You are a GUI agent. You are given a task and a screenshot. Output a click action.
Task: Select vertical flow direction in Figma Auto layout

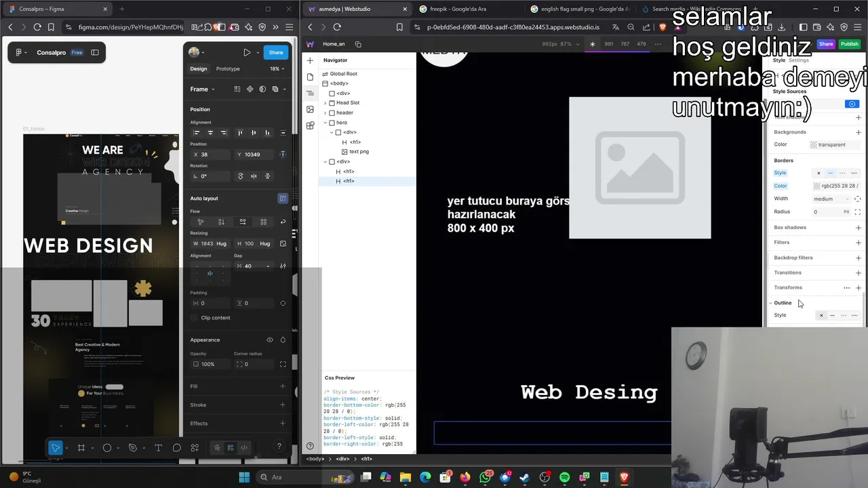(221, 222)
